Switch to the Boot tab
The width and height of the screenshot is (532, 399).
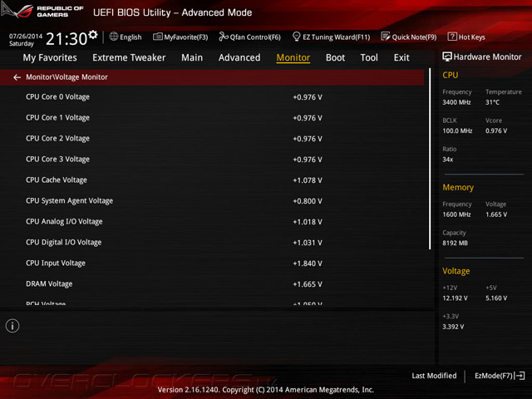click(335, 57)
